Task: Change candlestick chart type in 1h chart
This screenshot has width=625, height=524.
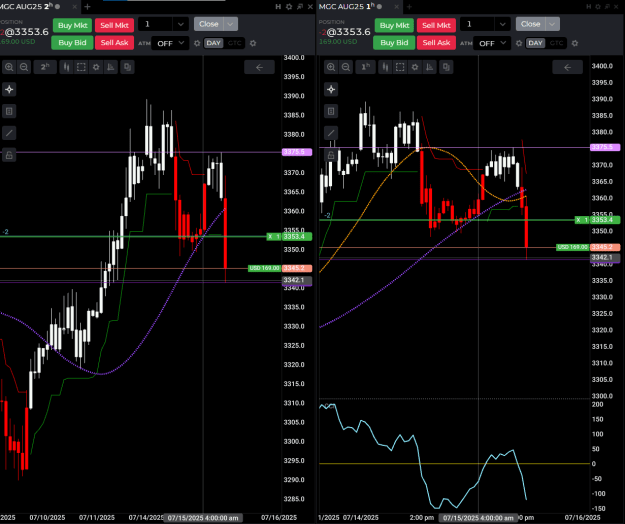Action: (x=385, y=67)
